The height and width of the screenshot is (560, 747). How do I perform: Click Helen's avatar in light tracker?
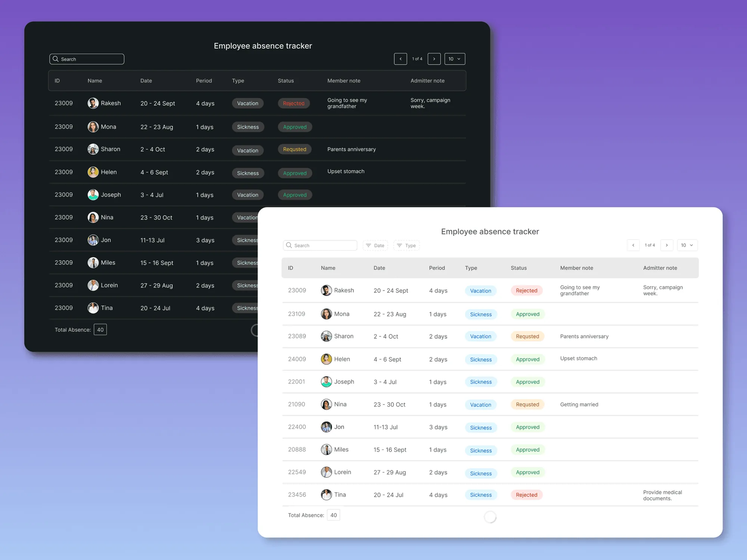pos(326,359)
